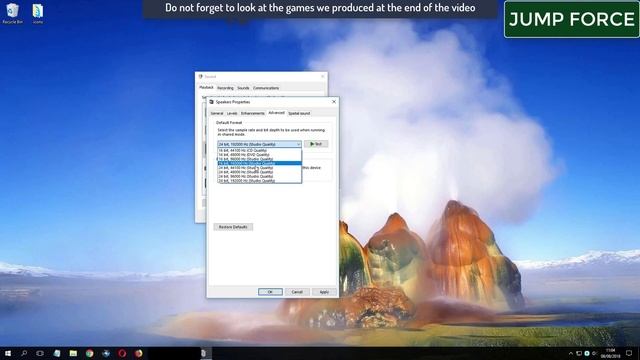Image resolution: width=640 pixels, height=360 pixels.
Task: Click the Test button with play icon
Action: (316, 144)
